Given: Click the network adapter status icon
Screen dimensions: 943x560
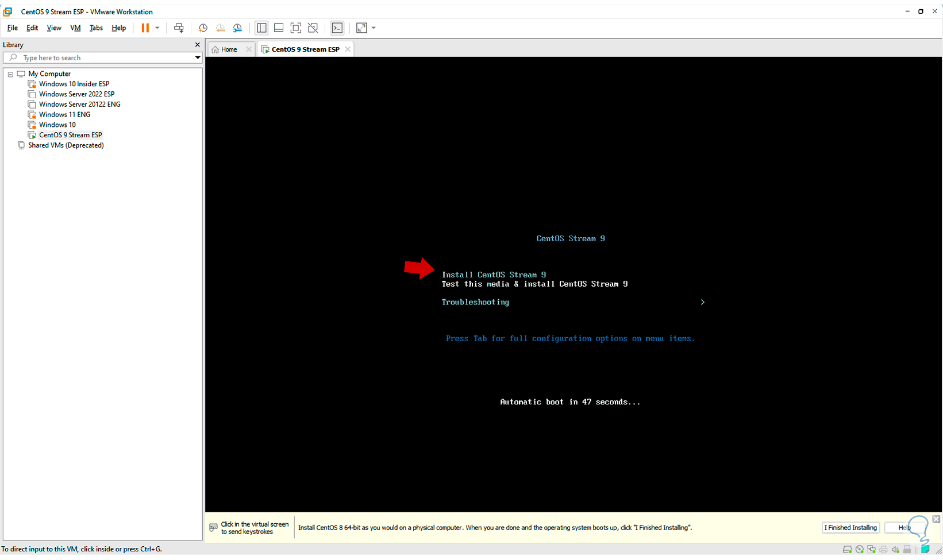Looking at the screenshot, I should (x=871, y=550).
